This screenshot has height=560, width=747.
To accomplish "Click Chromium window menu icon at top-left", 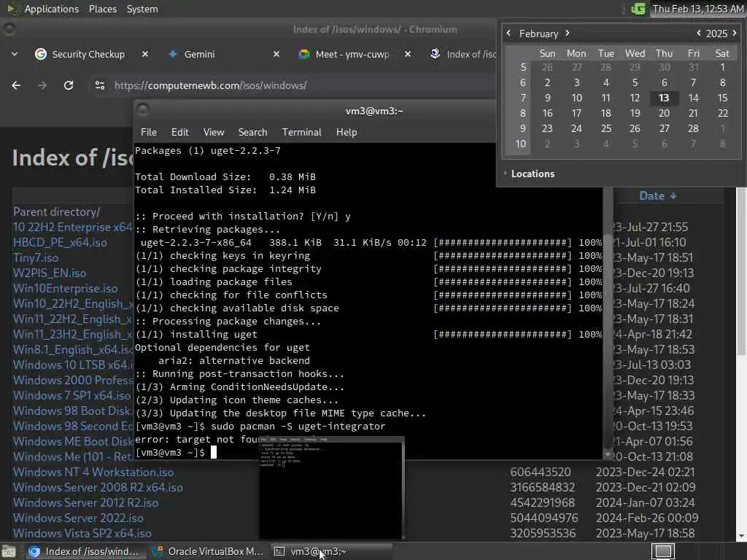I will [x=9, y=29].
